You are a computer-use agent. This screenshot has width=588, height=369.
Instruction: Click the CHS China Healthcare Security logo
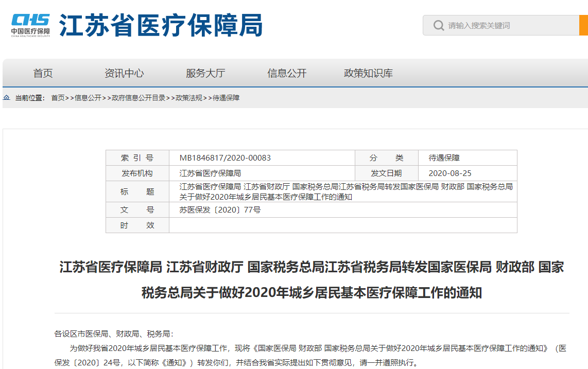[30, 25]
